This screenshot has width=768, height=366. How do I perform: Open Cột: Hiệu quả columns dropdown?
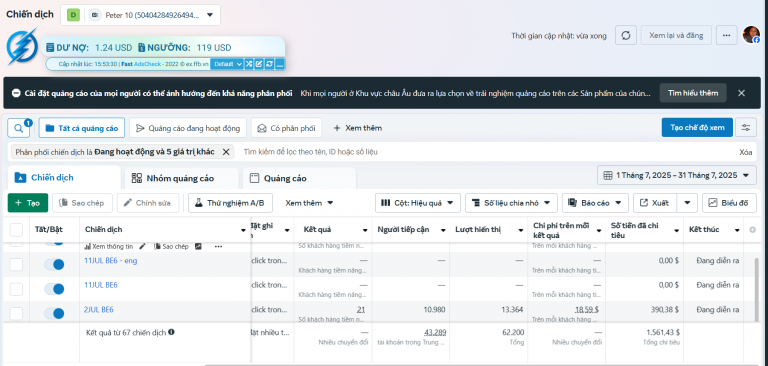coord(418,203)
